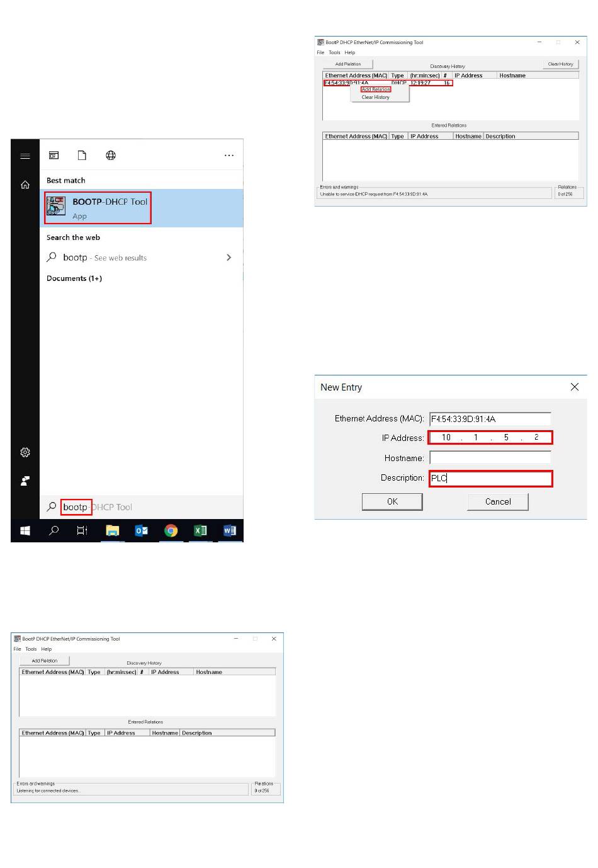This screenshot has width=598, height=868.
Task: Confirm the New Entry dialog with OK
Action: (x=392, y=501)
